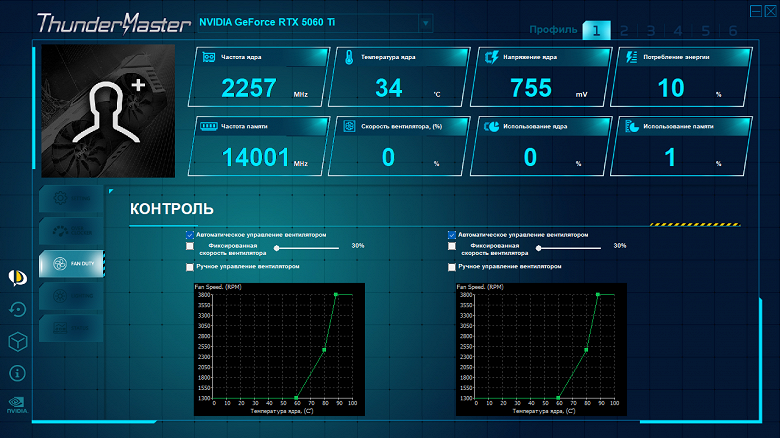Select the Fan Duty tab
The width and height of the screenshot is (780, 438).
(x=71, y=263)
